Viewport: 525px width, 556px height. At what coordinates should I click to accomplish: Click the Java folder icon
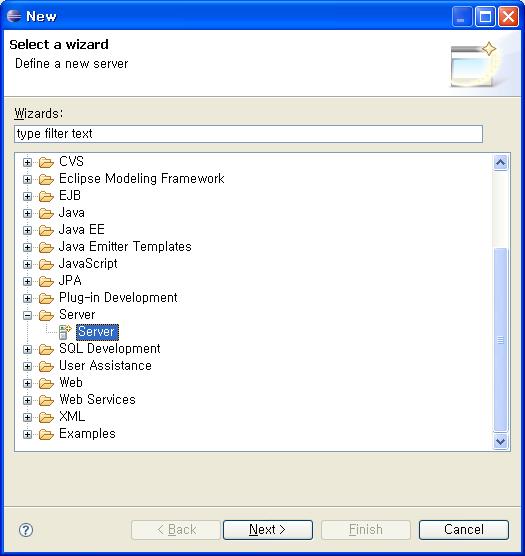(46, 213)
